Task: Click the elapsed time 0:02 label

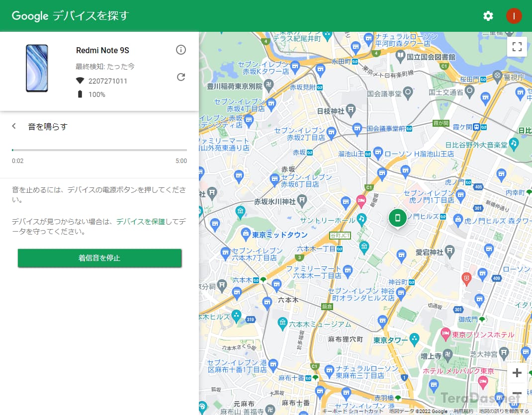Action: (17, 161)
